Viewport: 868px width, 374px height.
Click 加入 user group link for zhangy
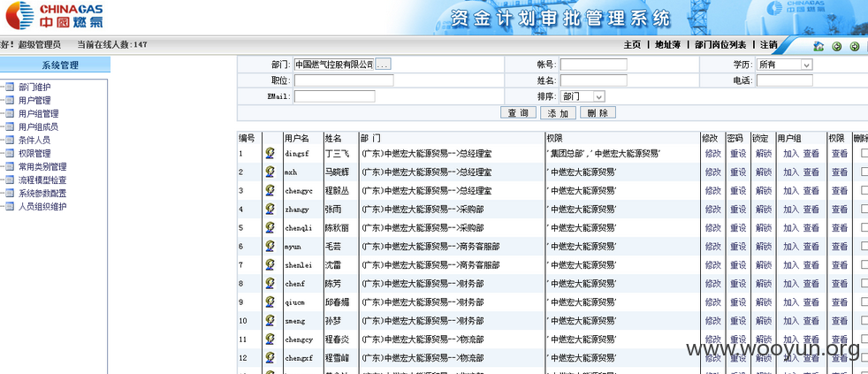coord(790,210)
